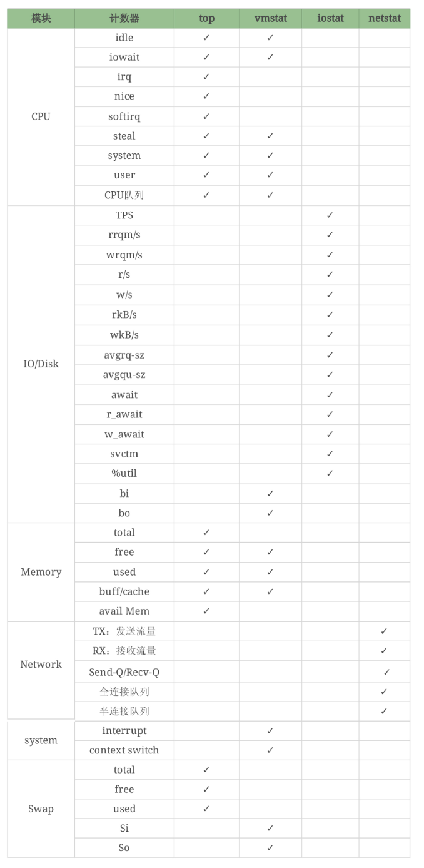Click the Network module cell
The height and width of the screenshot is (868, 424).
click(41, 665)
